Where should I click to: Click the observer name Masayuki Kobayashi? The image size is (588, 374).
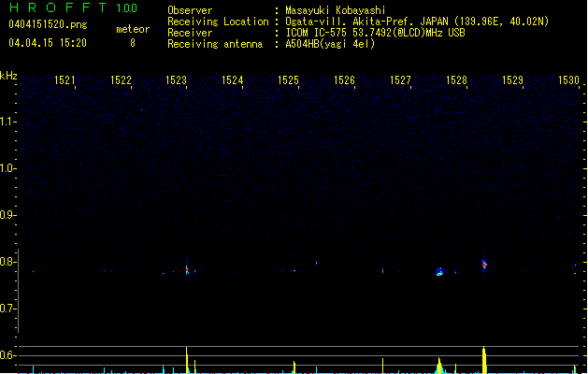[336, 10]
